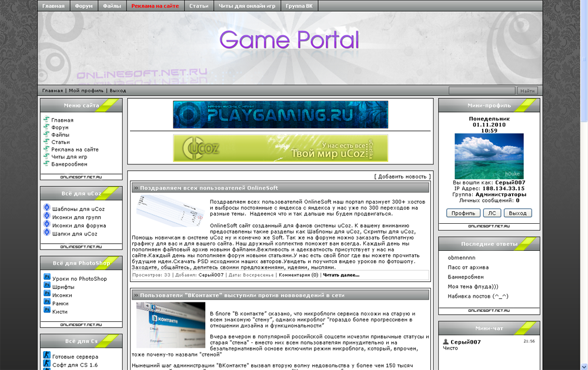This screenshot has width=588, height=370.
Task: Open Софт для CS 1.6 link
Action: (75, 365)
